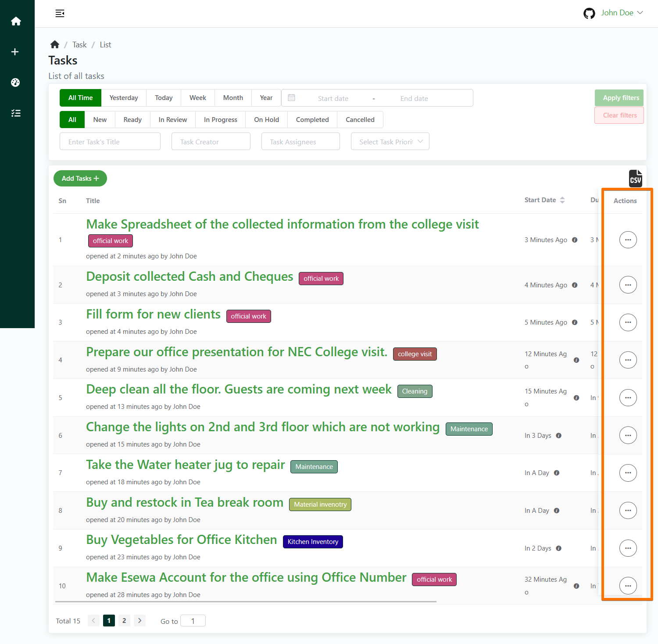Click the Material invenotry tag
658x644 pixels.
coord(320,504)
